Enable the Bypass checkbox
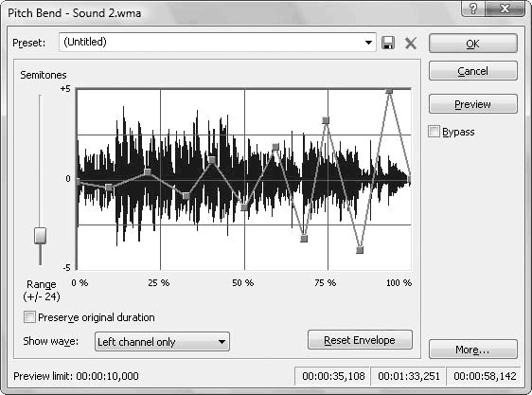The width and height of the screenshot is (532, 395). coord(434,132)
